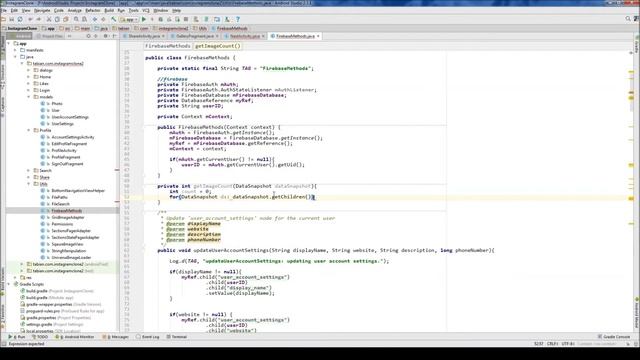640x360 pixels.
Task: Click the Save All icon in toolbar
Action: 12,19
